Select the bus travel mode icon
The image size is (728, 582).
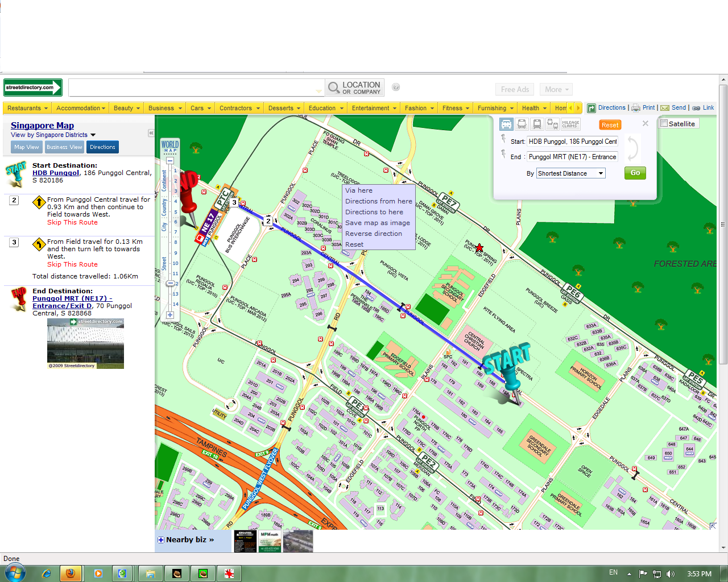522,124
